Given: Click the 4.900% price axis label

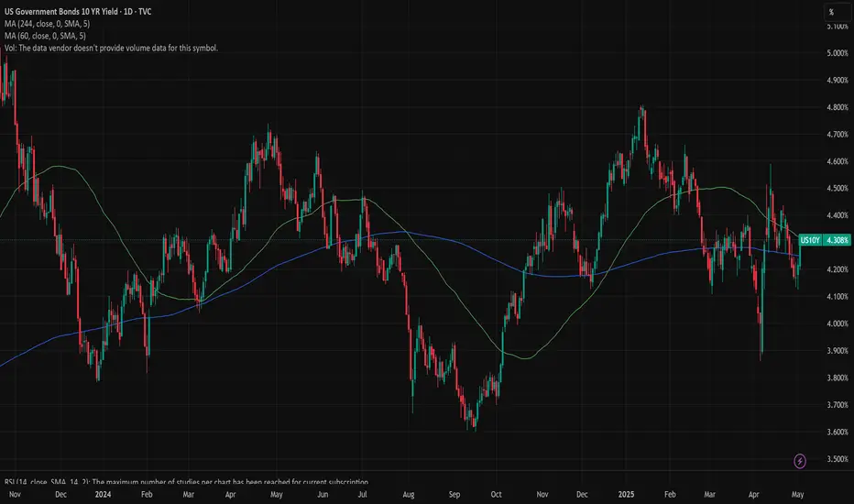Looking at the screenshot, I should click(x=838, y=80).
